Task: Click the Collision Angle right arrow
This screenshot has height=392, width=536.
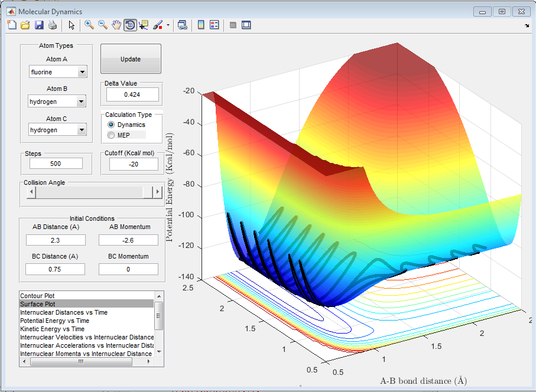Action: click(157, 192)
